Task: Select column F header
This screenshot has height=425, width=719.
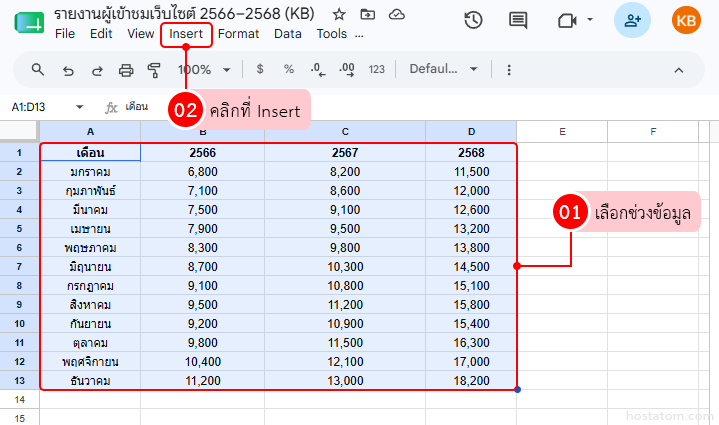Action: 653,132
